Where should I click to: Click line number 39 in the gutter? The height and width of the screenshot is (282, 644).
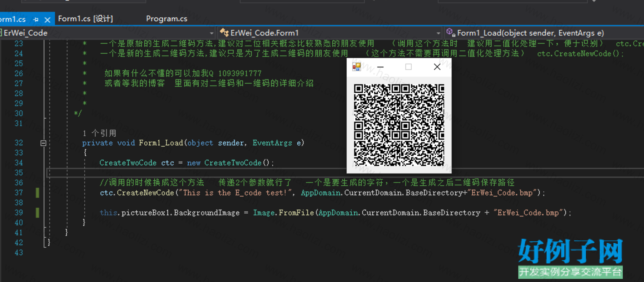19,213
